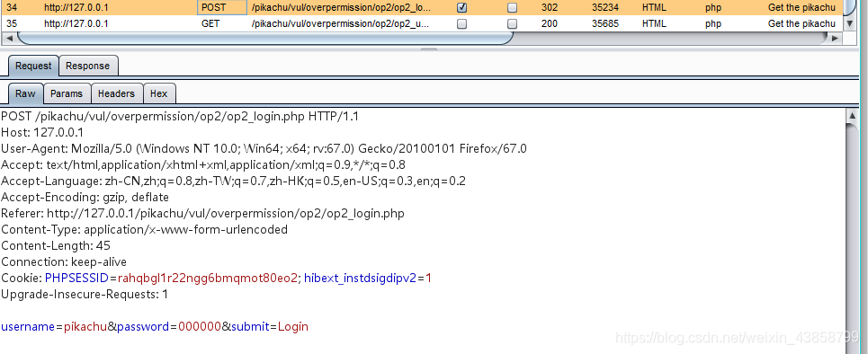Click the username value pikachu
868x354 pixels.
pos(85,326)
